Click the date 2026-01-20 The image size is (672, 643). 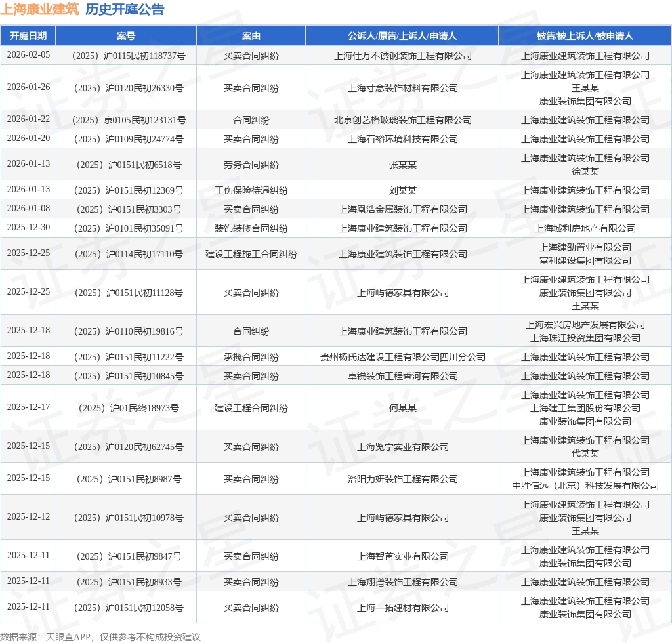(x=28, y=138)
